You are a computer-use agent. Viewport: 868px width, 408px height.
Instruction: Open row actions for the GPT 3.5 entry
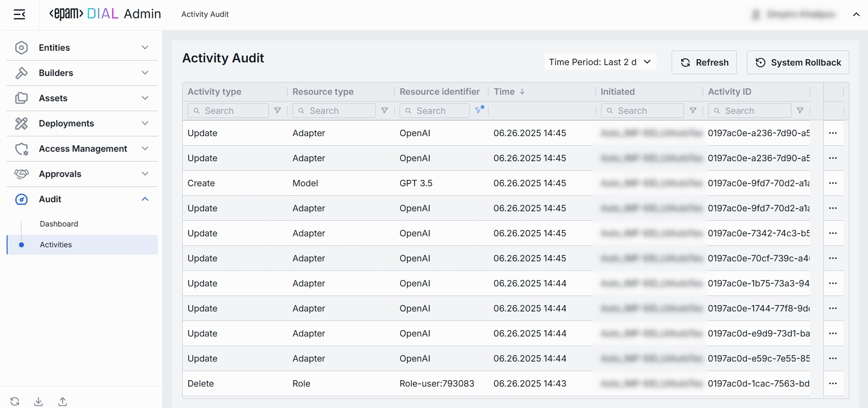833,183
